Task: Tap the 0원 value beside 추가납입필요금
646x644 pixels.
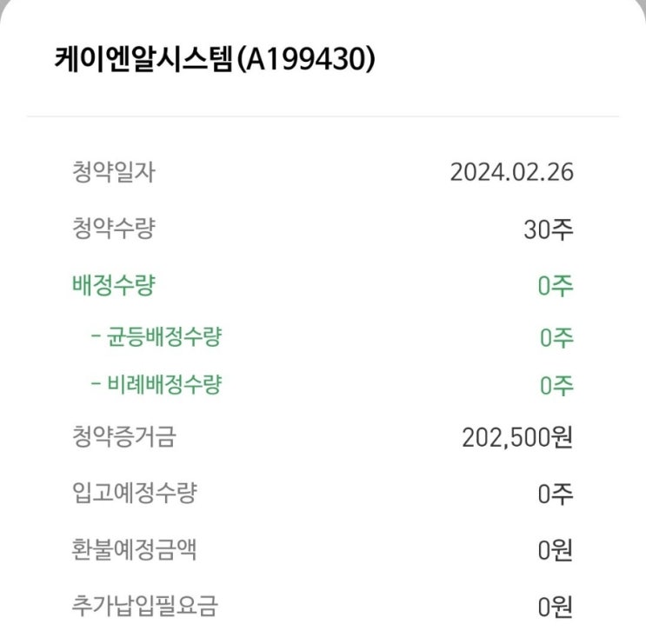Action: [x=556, y=606]
